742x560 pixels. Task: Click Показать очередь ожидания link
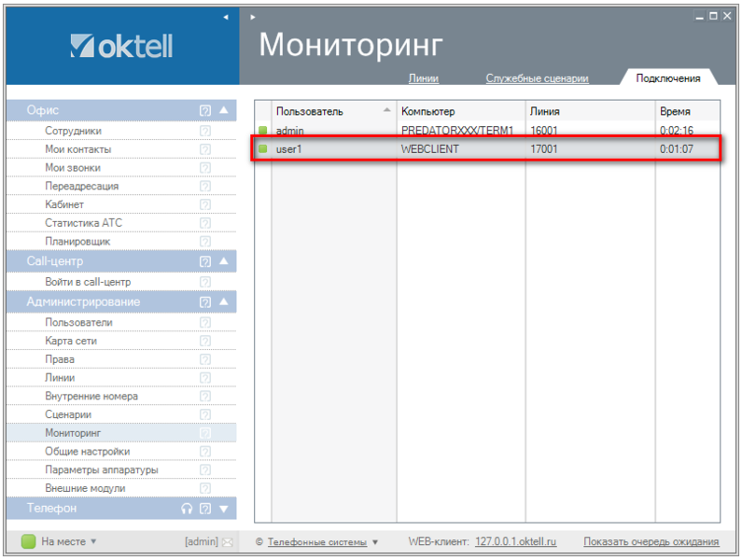(651, 541)
